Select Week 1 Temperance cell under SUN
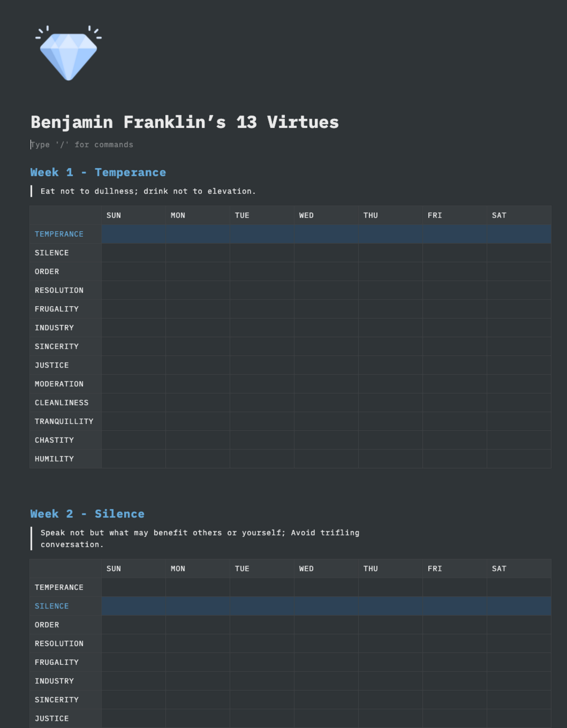Screen dimensions: 567x728 point(134,234)
